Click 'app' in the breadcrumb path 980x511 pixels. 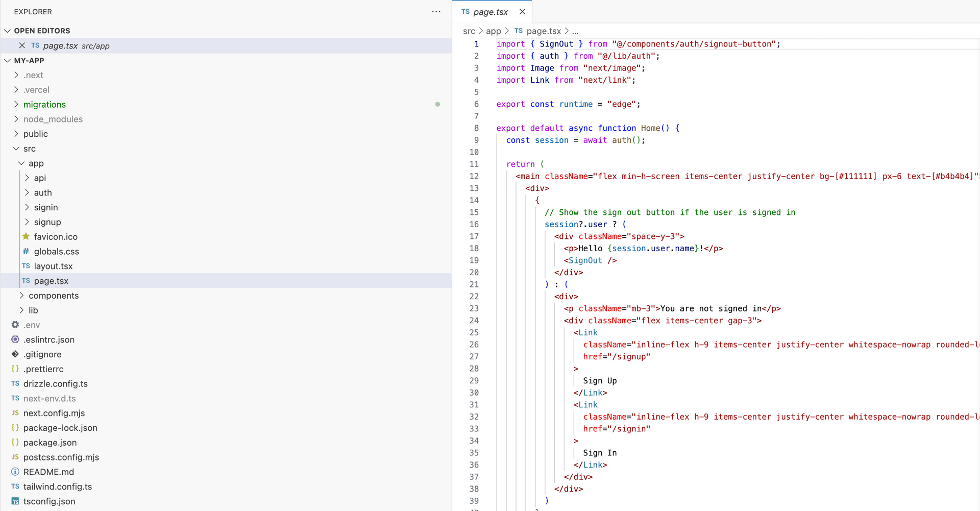coord(493,31)
